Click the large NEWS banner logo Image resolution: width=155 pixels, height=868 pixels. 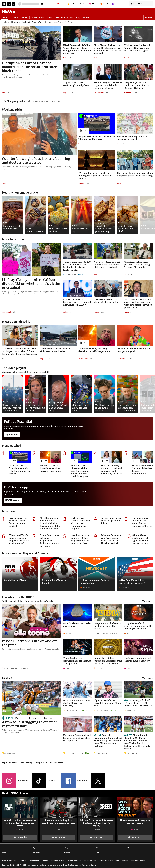[8, 11]
